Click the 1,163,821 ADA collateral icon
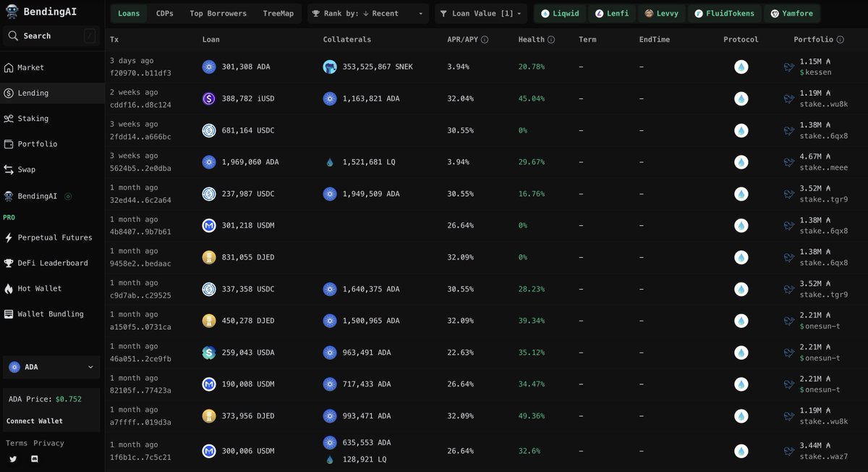 point(330,98)
